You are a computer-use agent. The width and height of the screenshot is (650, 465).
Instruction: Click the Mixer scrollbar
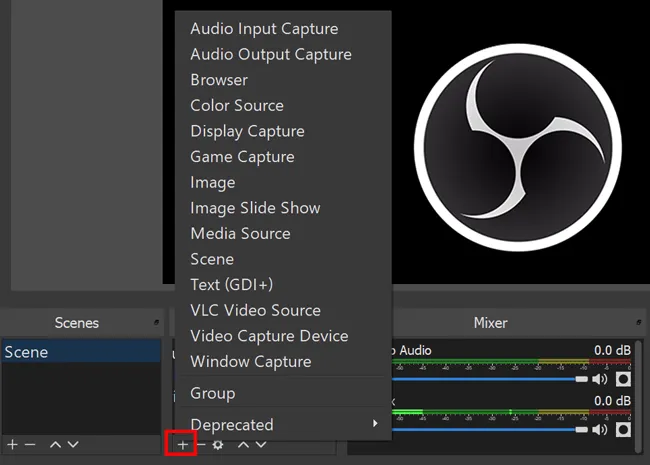click(x=639, y=397)
